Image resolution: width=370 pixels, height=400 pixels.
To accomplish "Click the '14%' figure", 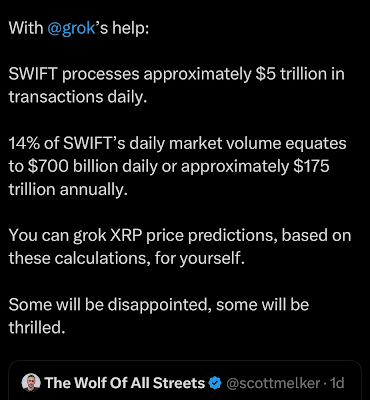I will (24, 144).
